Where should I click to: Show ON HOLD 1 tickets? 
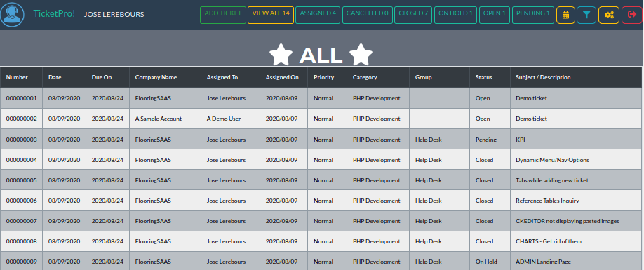click(455, 15)
